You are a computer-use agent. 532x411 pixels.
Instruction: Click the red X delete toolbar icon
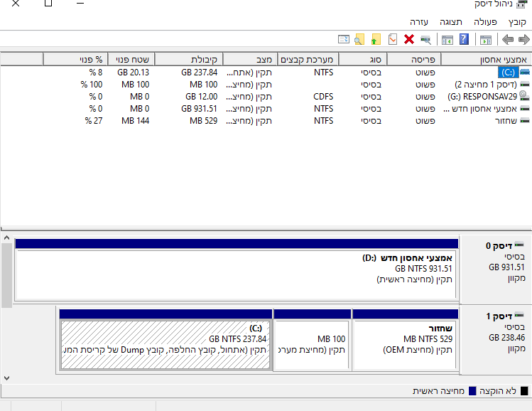409,40
